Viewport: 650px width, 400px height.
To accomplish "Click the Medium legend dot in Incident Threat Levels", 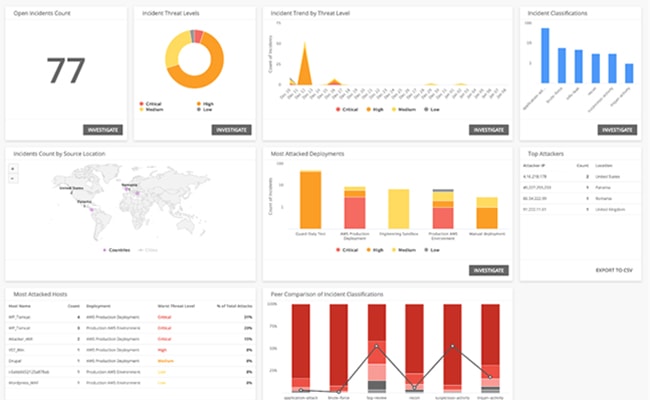I will 142,109.
